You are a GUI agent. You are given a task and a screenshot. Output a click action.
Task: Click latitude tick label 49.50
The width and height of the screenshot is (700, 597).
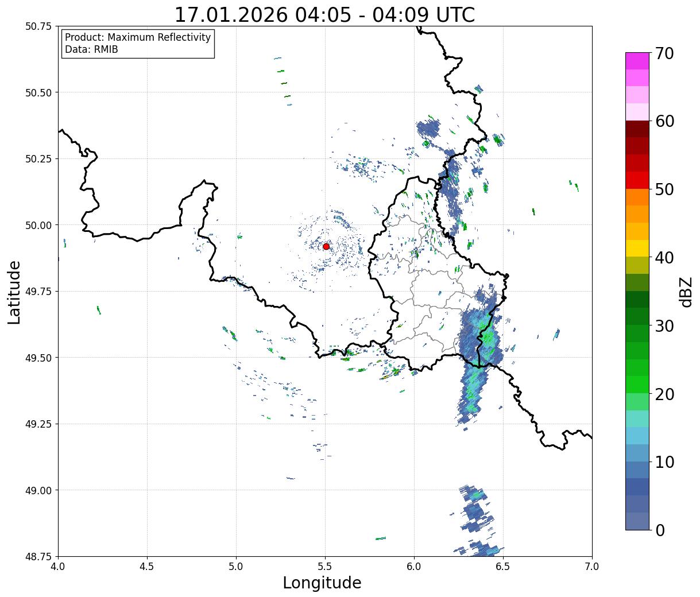tap(38, 358)
